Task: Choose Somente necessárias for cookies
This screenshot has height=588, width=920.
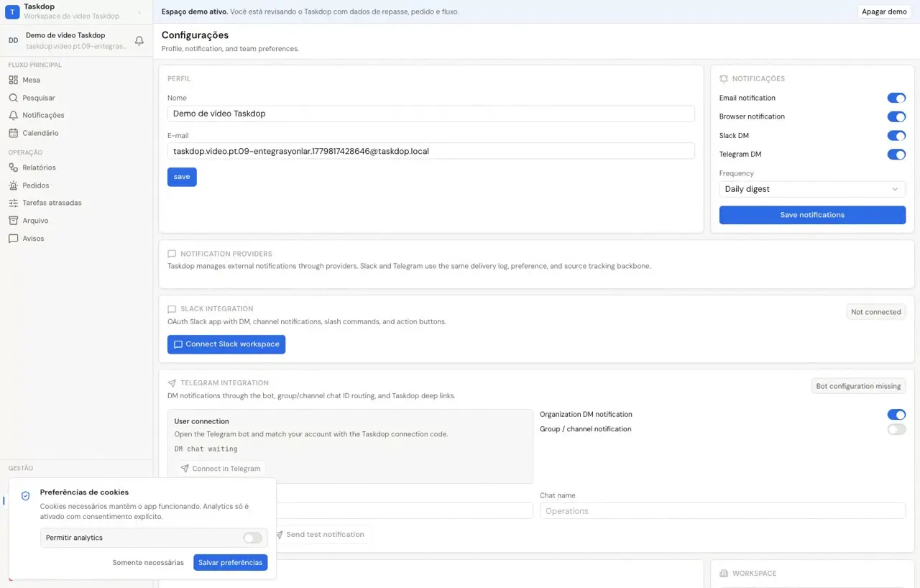Action: (148, 562)
